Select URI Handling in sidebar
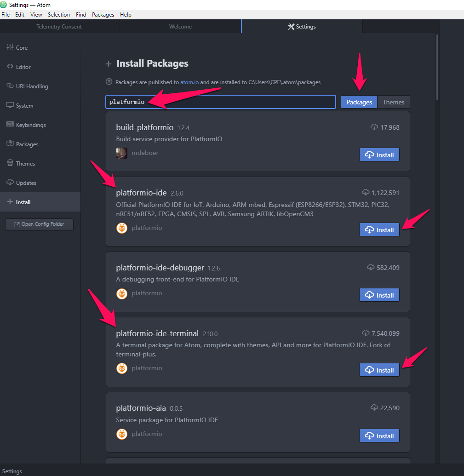The image size is (464, 476). (40, 86)
